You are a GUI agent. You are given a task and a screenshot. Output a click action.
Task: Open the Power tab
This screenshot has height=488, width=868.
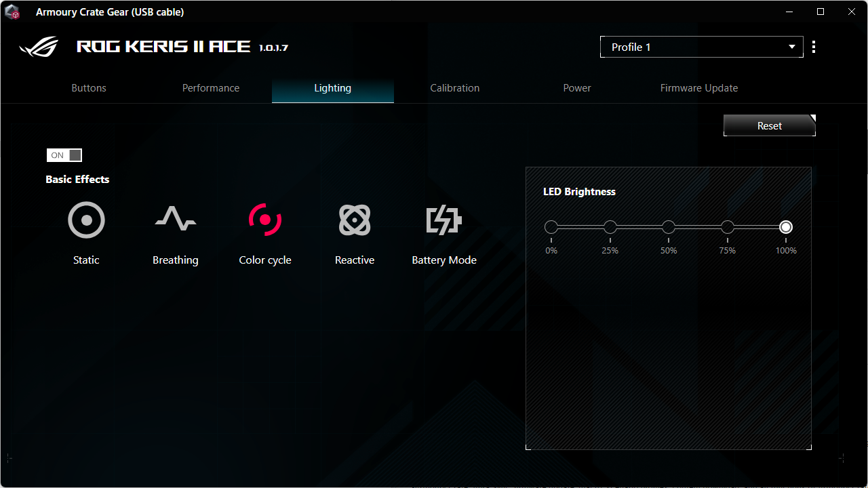click(x=577, y=88)
